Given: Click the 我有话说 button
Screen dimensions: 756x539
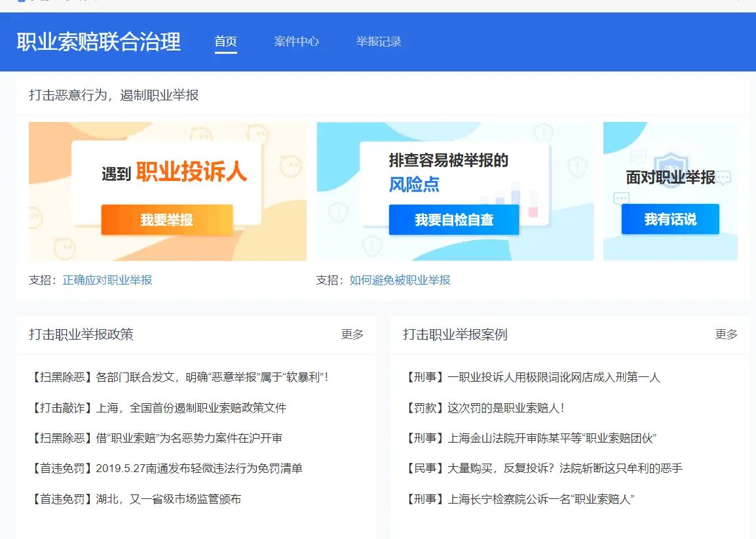Looking at the screenshot, I should pos(670,220).
